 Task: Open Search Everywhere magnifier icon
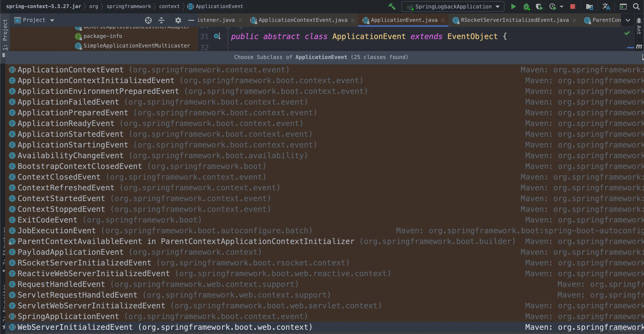(636, 7)
